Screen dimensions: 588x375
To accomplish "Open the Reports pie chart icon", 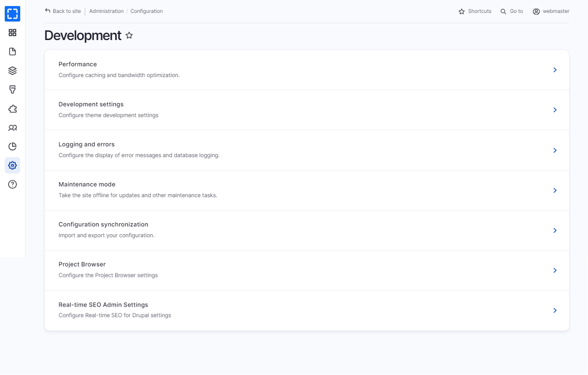I will [12, 147].
